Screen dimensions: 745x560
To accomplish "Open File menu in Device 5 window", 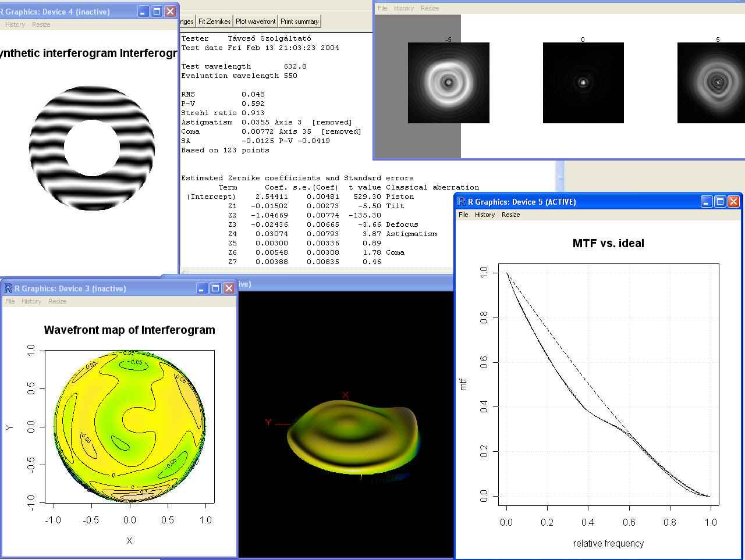I will coord(463,215).
